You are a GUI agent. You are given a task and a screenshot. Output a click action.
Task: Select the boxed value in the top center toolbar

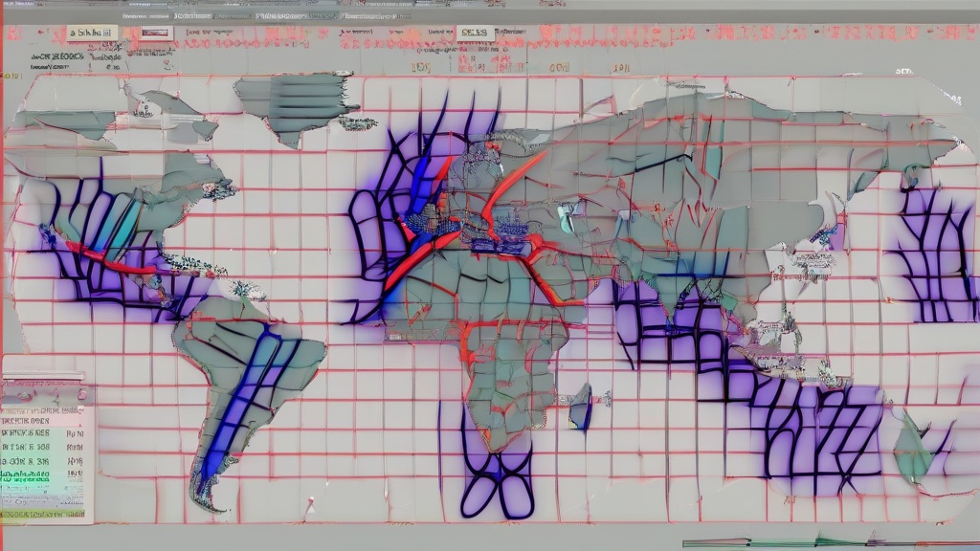pos(474,33)
